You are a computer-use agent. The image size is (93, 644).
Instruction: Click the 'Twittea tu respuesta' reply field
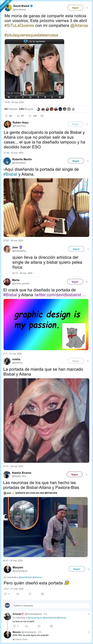(51, 605)
